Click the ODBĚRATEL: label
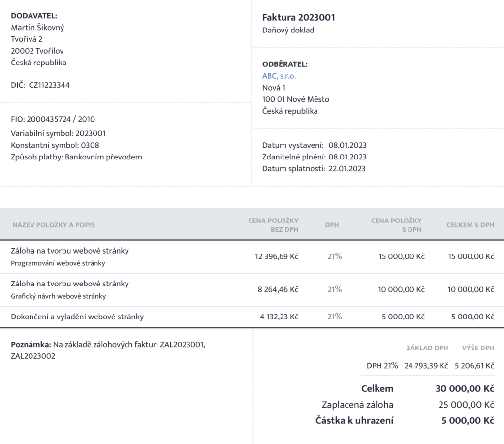The width and height of the screenshot is (504, 444). point(285,64)
